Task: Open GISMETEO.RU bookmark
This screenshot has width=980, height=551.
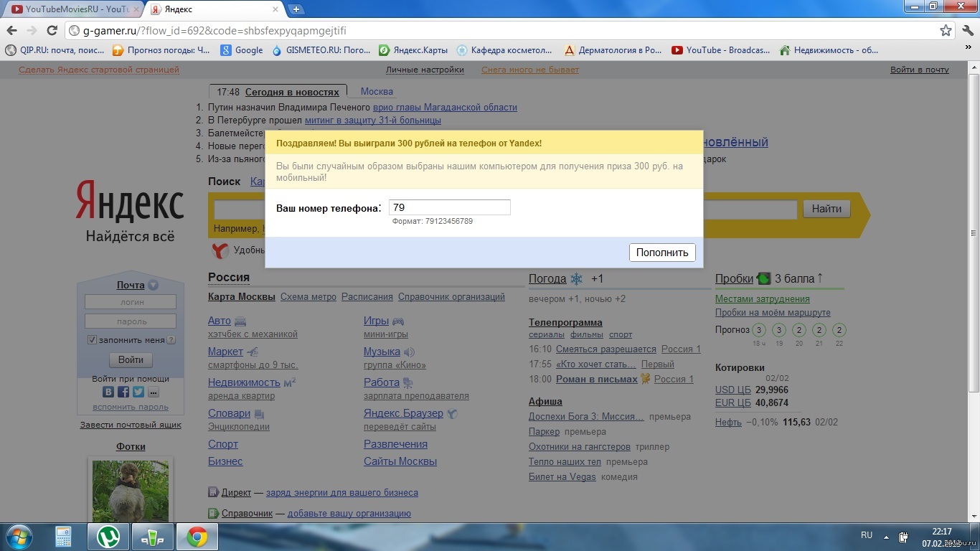Action: tap(321, 50)
